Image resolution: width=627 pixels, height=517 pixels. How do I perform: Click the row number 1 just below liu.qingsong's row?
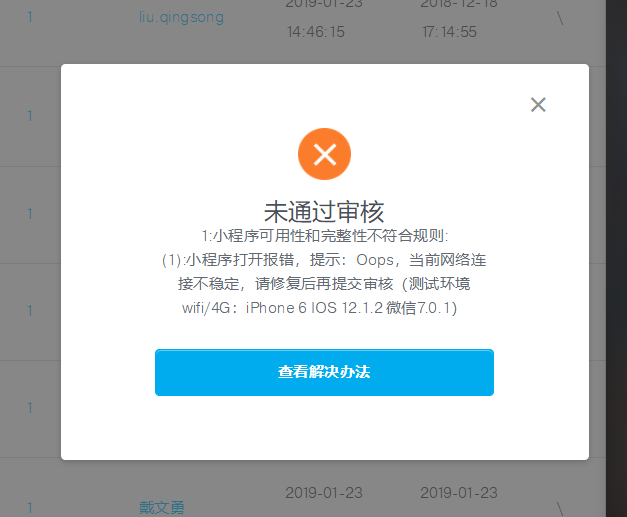click(x=30, y=116)
